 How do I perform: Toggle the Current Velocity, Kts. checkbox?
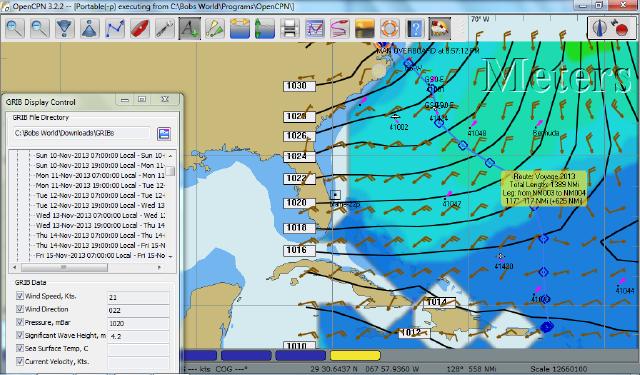(20, 361)
